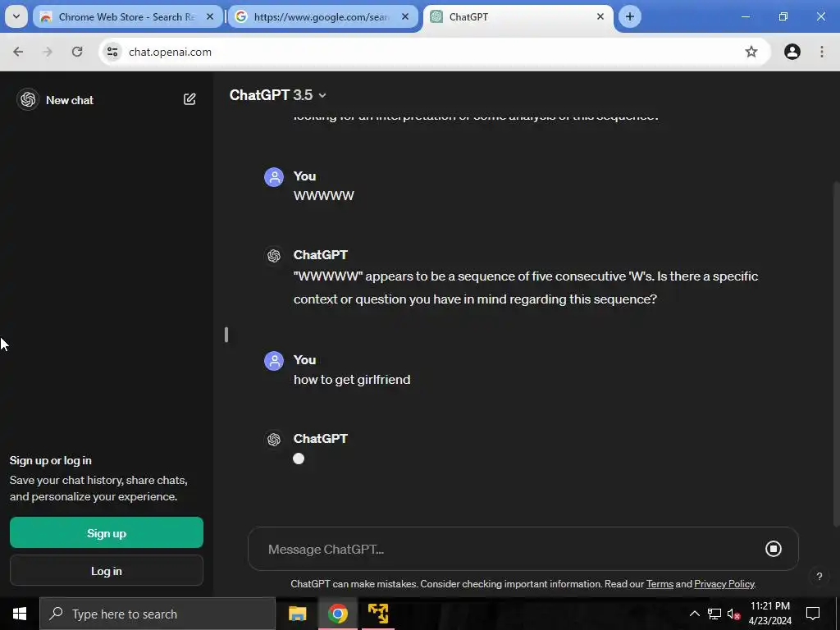
Task: Open Chrome's three-dot menu
Action: click(822, 52)
